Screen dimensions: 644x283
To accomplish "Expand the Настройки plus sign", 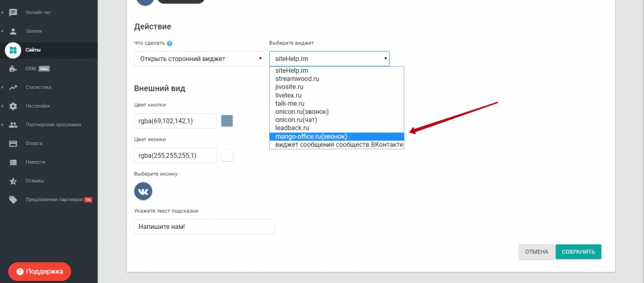I will pyautogui.click(x=2, y=106).
